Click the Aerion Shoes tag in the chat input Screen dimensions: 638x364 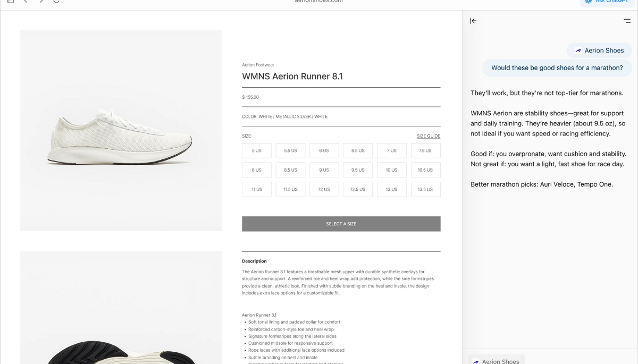coord(496,361)
